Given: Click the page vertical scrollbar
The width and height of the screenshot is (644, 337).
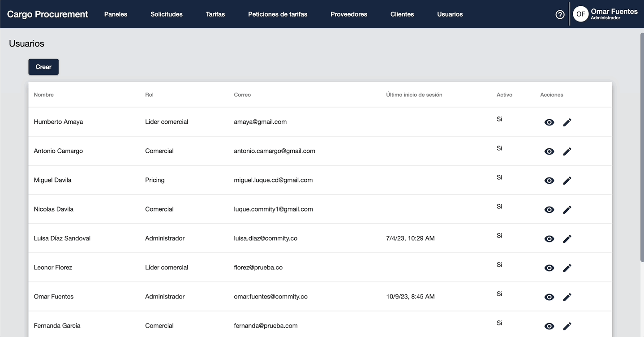Looking at the screenshot, I should [641, 148].
